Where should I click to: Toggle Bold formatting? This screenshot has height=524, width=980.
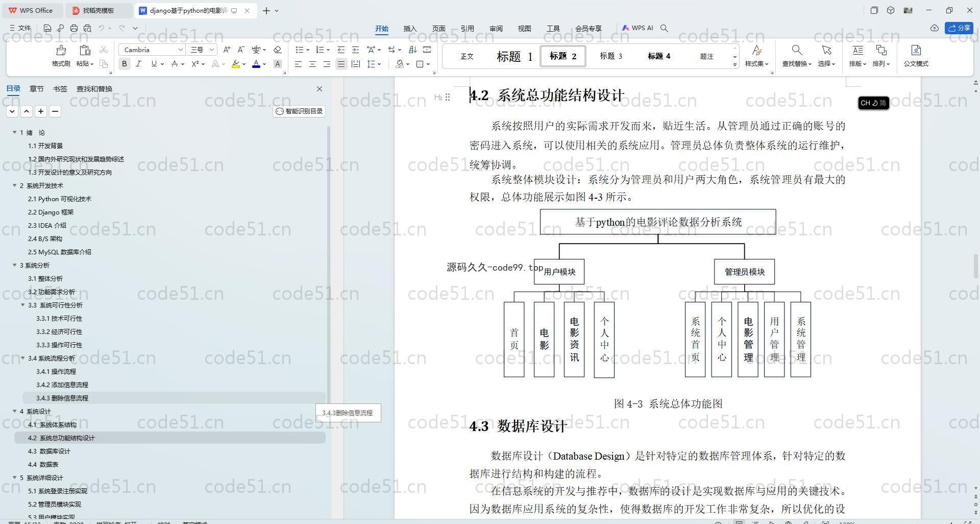124,64
